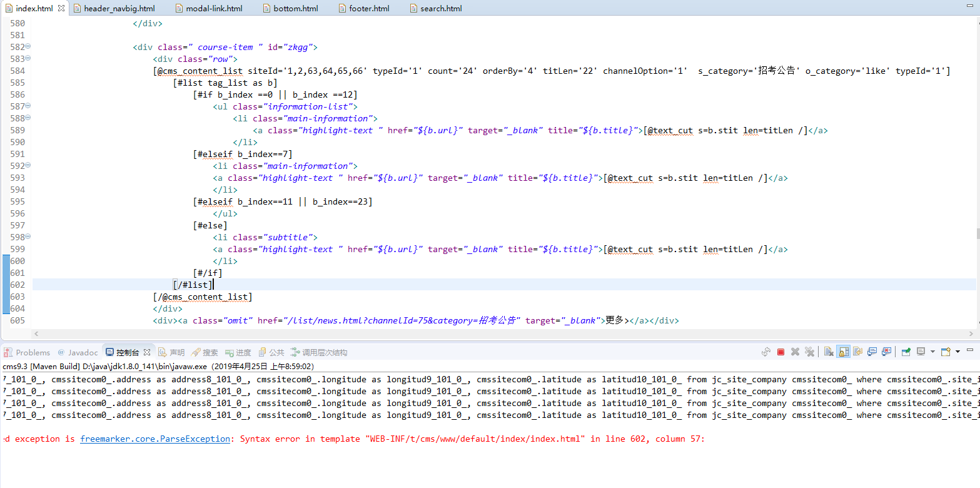The image size is (980, 488).
Task: Open the dropdown arrow beside Open Console
Action: pos(957,352)
